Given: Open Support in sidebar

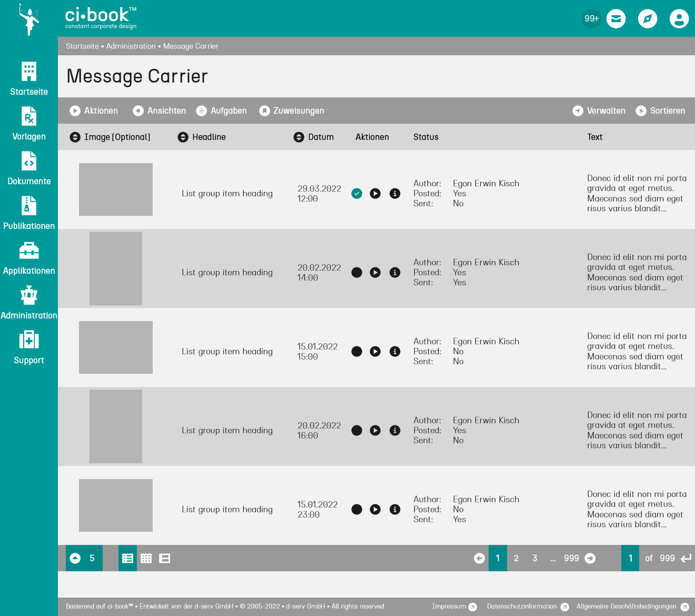Looking at the screenshot, I should [29, 347].
